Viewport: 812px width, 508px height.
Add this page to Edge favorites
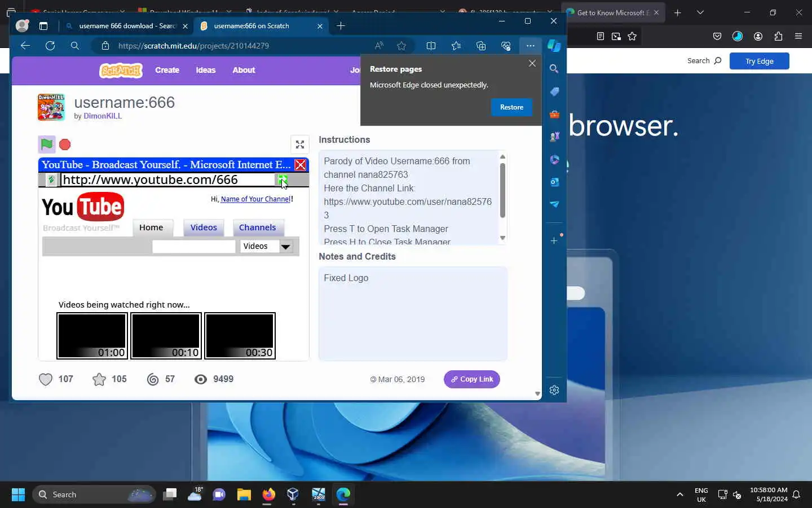click(401, 46)
